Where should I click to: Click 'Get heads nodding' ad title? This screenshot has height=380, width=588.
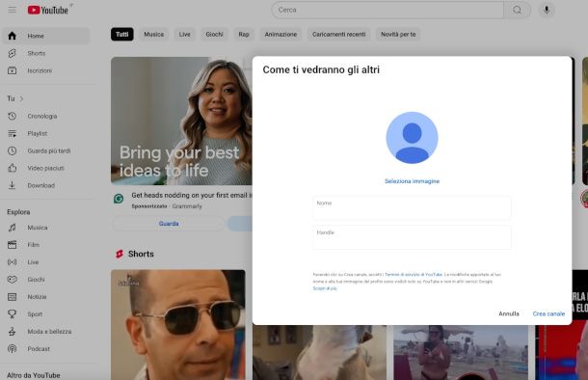192,195
